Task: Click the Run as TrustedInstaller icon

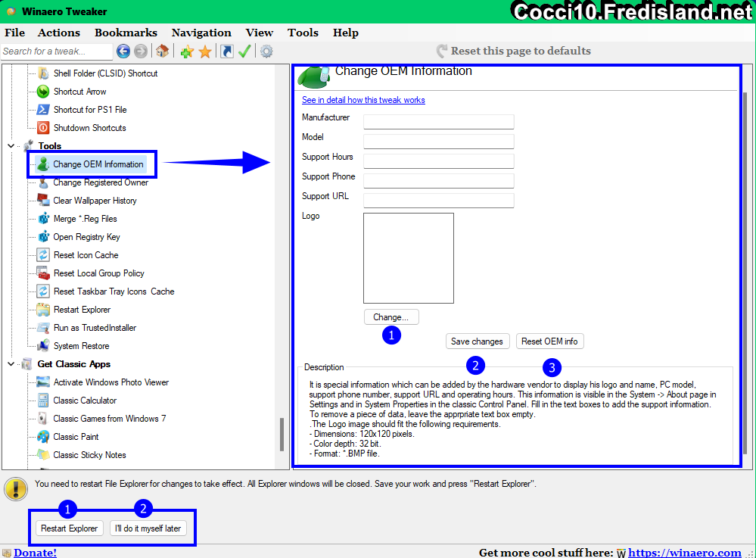Action: (x=43, y=328)
